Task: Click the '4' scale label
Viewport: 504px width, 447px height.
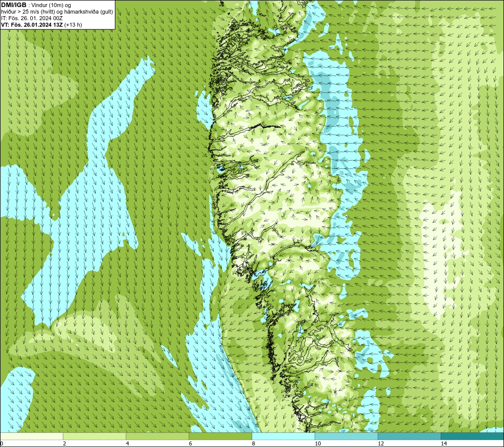Action: [x=128, y=444]
